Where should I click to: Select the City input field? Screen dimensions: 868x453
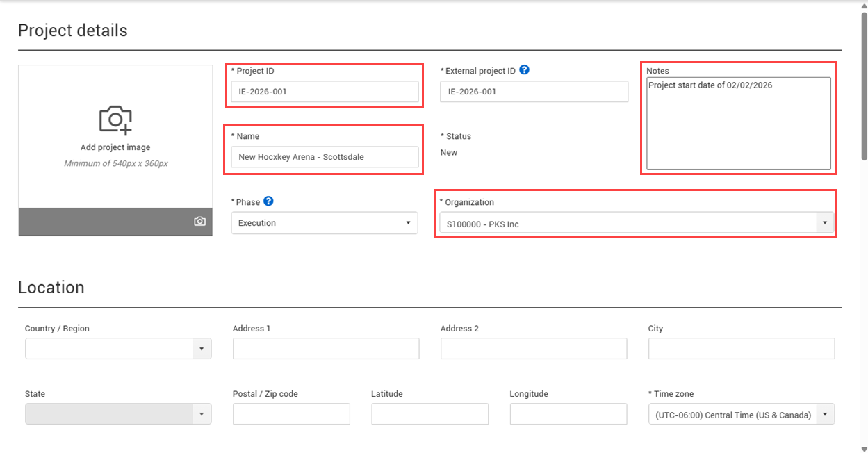741,349
